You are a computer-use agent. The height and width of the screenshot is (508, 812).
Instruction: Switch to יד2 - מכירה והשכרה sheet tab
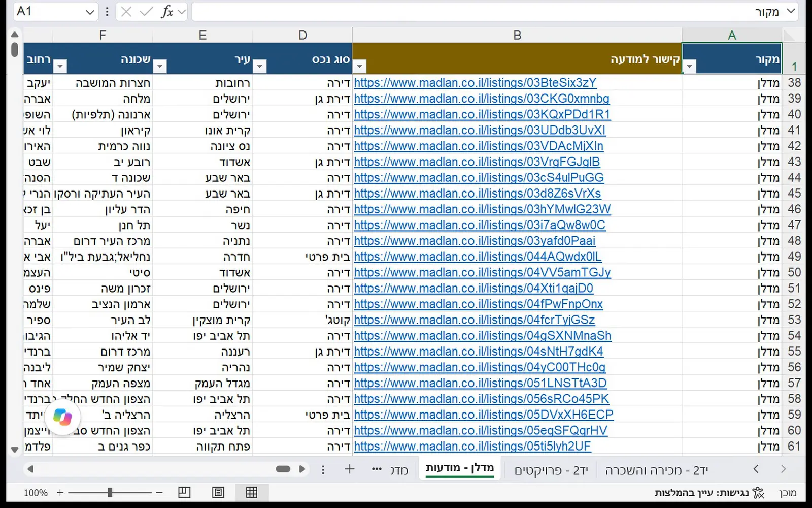tap(656, 470)
